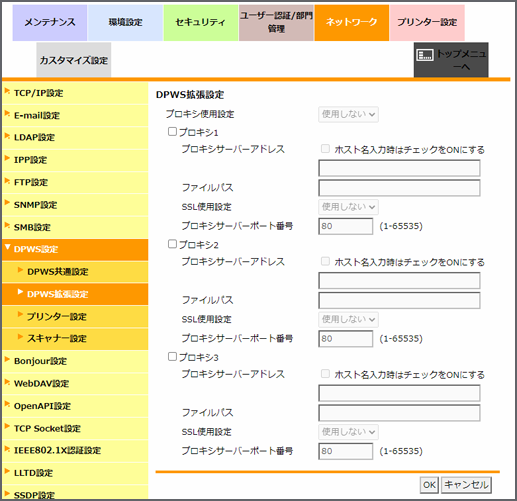Open the プロキシ使用設定 dropdown
This screenshot has height=501, width=517.
pos(348,114)
